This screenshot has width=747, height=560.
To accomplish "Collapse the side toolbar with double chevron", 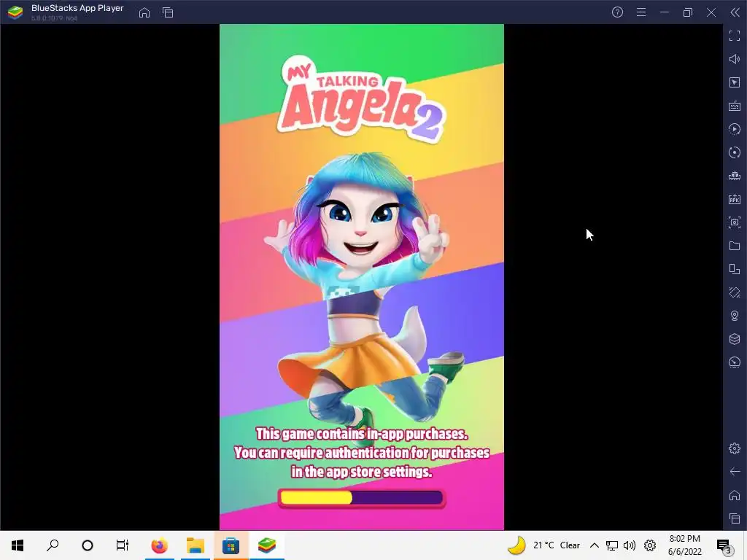I will (x=735, y=12).
